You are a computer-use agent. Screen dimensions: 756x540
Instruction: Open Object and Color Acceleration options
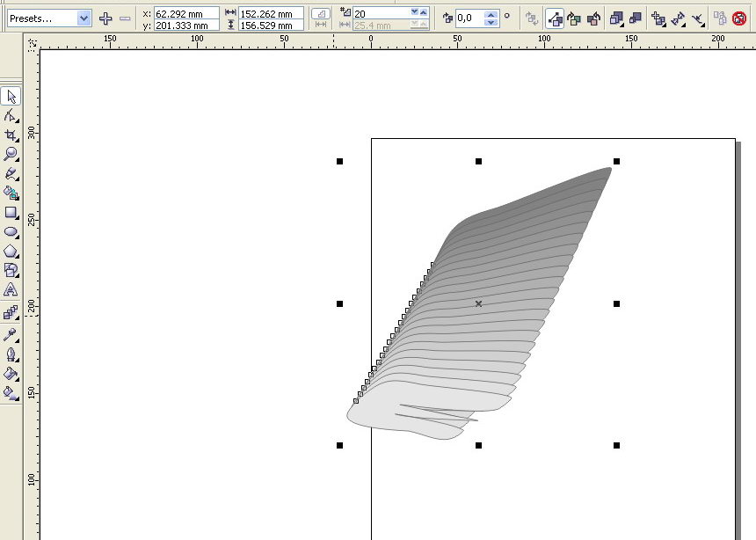(x=616, y=18)
